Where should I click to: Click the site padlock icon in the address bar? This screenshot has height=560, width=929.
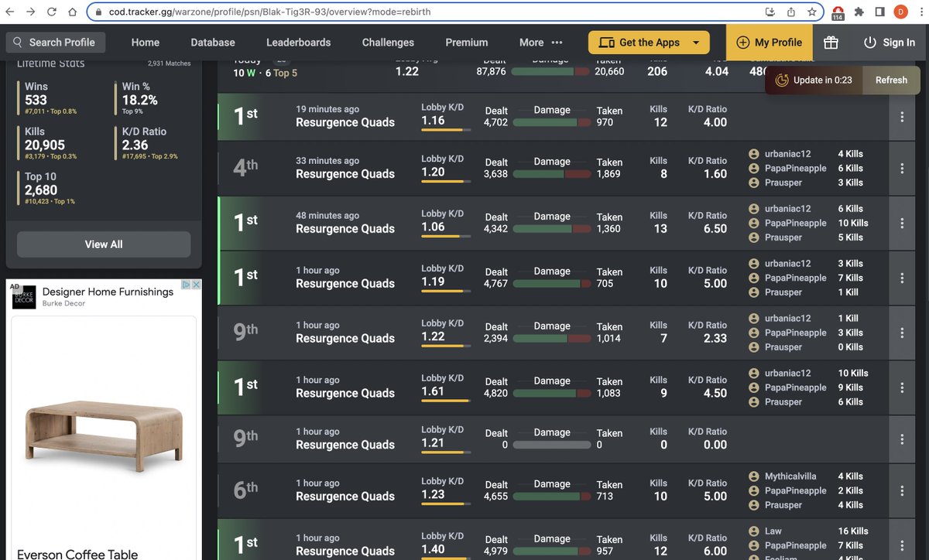click(98, 12)
